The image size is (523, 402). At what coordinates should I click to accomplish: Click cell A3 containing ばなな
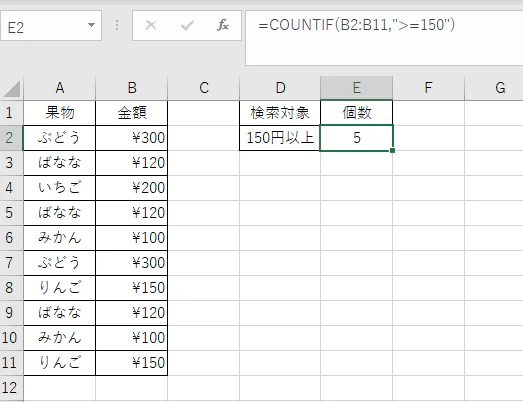click(x=60, y=163)
